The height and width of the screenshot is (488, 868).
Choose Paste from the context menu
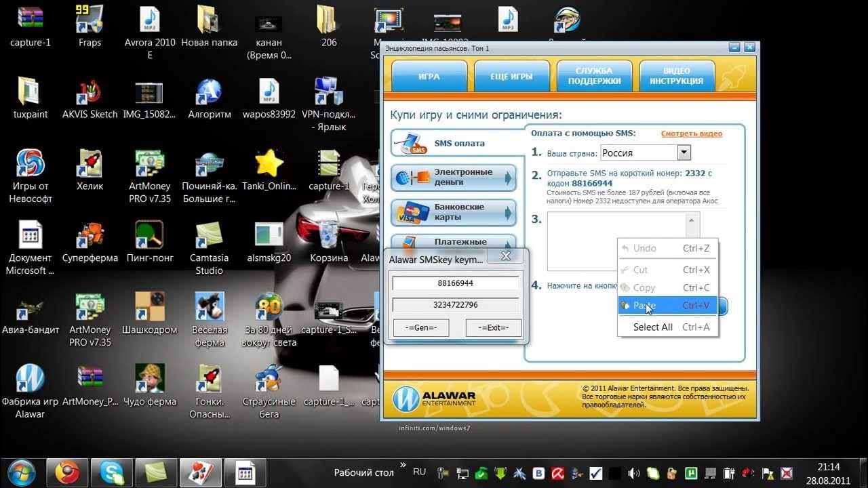click(668, 306)
